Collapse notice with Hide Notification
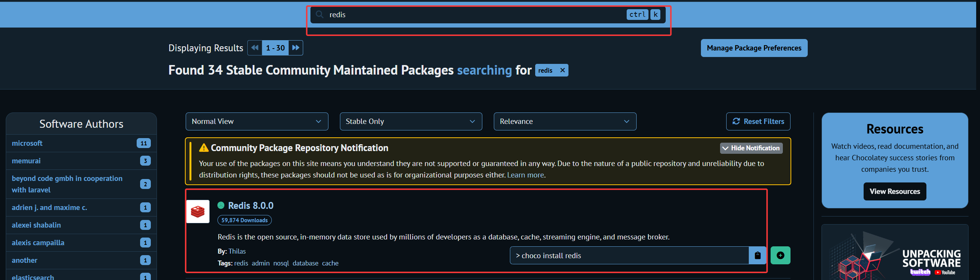The image size is (980, 280). coord(751,148)
